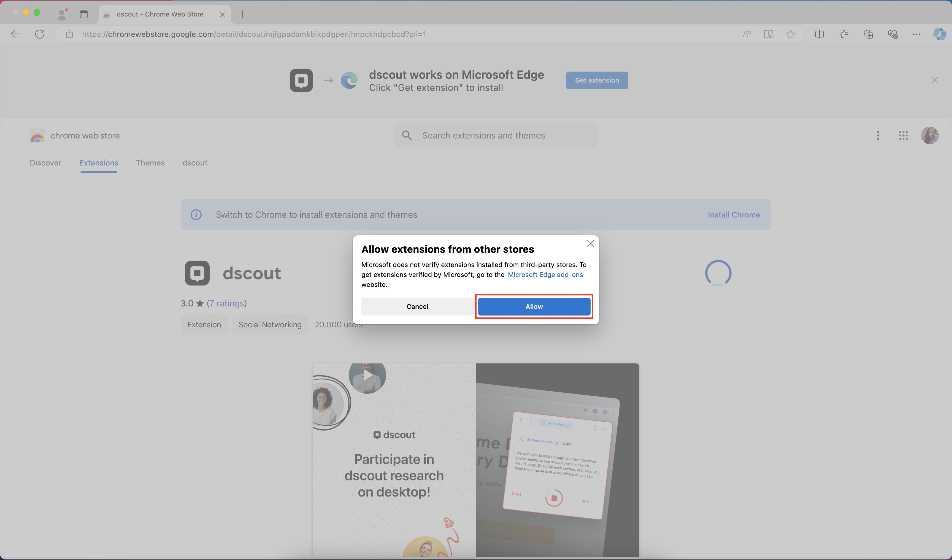Click the dscout icon in top banner
This screenshot has height=560, width=952.
[x=301, y=80]
